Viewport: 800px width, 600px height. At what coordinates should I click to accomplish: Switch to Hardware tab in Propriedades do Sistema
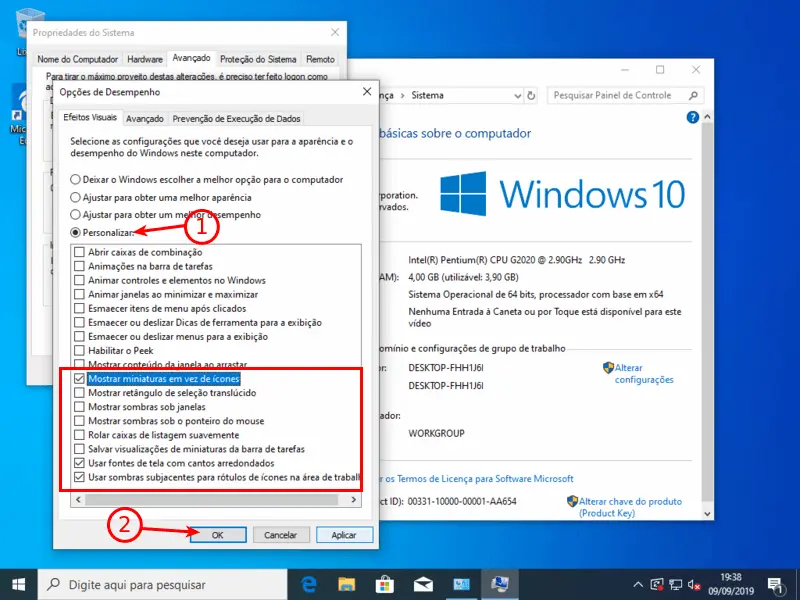coord(145,59)
